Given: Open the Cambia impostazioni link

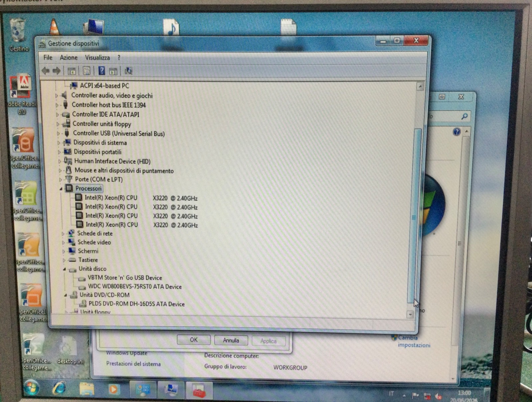Looking at the screenshot, I should 414,341.
